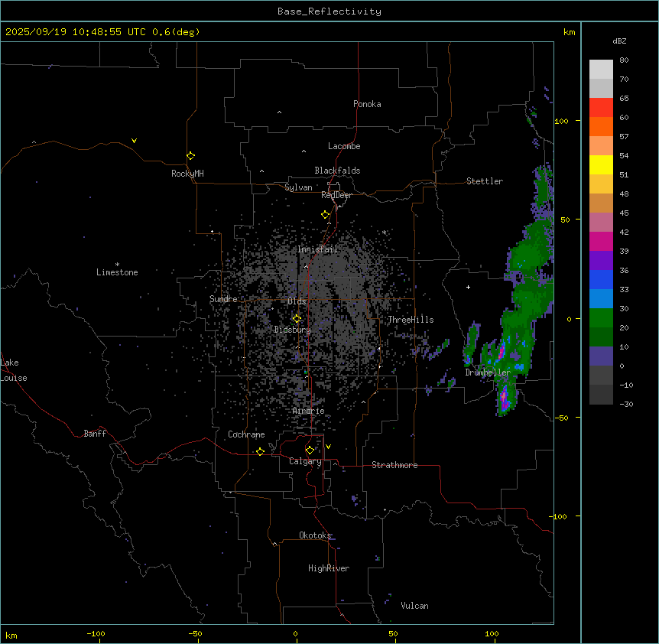Select the yellow swatch in the dBZ legend

(x=601, y=164)
